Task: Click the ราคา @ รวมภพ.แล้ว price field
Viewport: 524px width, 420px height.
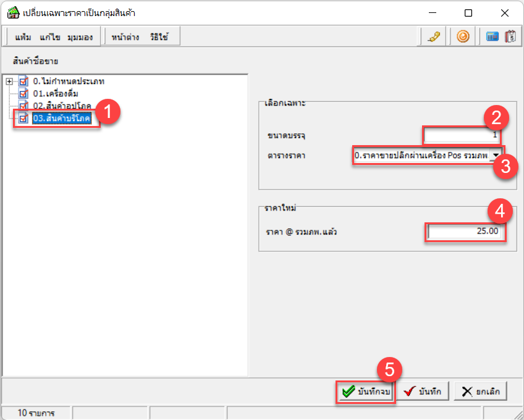Action: [465, 231]
